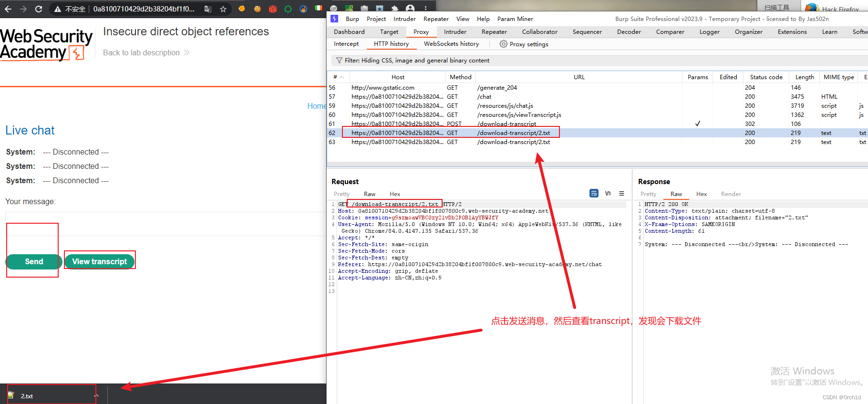
Task: Open the Repeater menu in menu bar
Action: pos(436,19)
